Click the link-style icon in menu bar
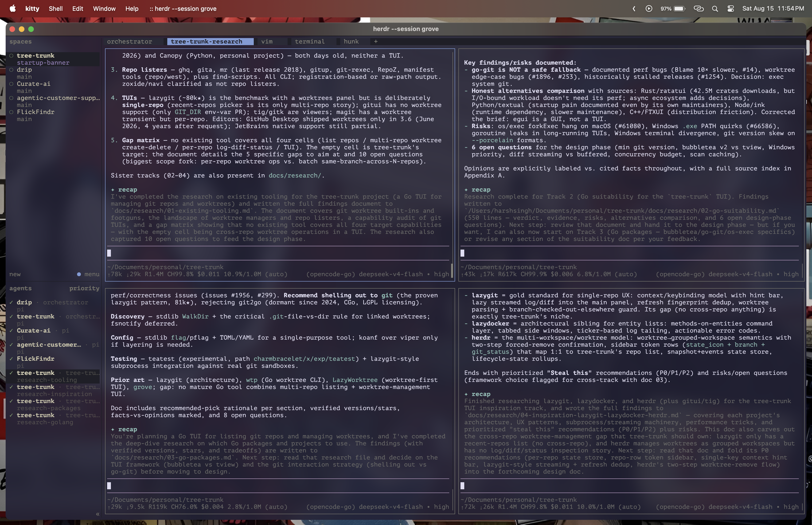Image resolution: width=812 pixels, height=525 pixels. (x=699, y=8)
